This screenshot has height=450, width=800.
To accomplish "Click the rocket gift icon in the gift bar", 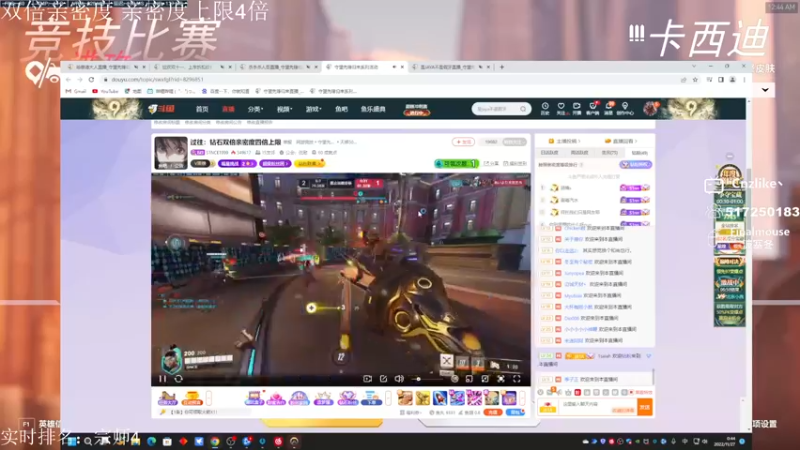I will coord(440,397).
